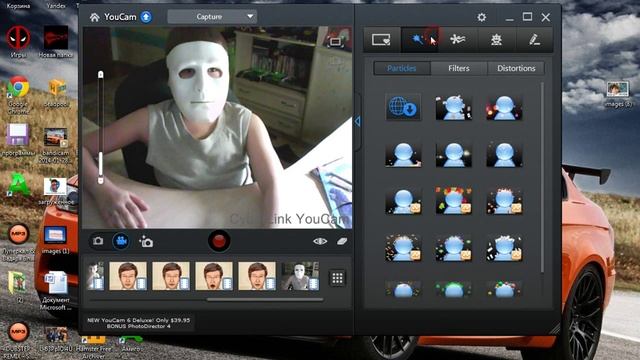
Task: Click the YouCam home icon
Action: point(95,17)
